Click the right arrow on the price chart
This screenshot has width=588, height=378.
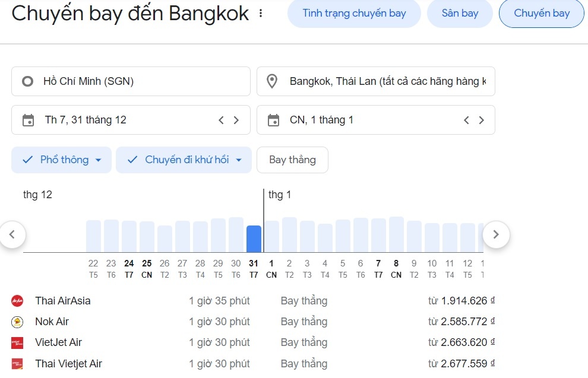[496, 235]
